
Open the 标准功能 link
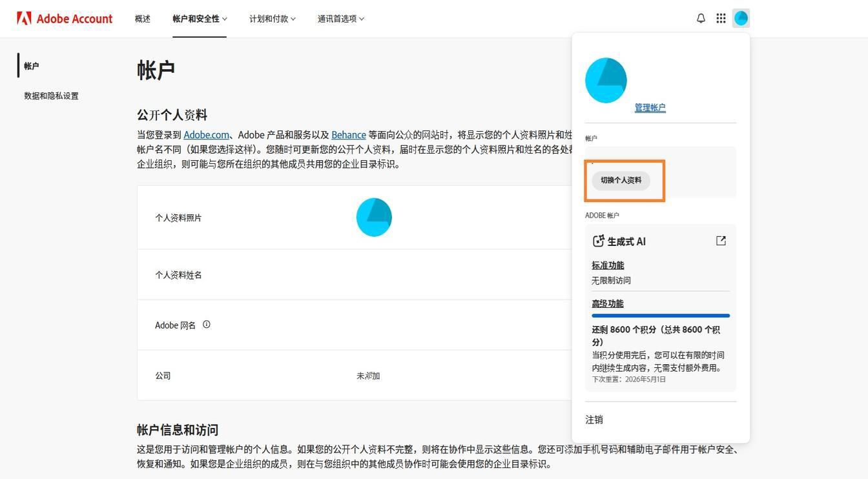click(608, 265)
